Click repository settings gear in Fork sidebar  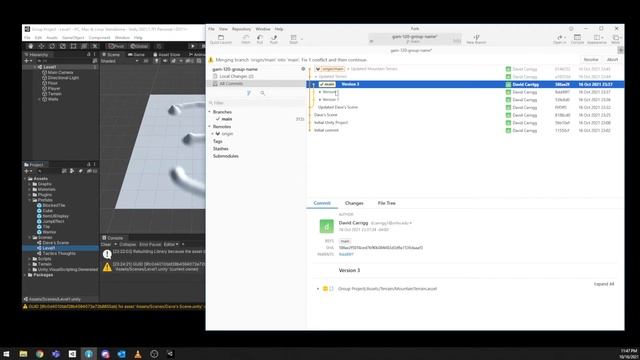pos(303,69)
